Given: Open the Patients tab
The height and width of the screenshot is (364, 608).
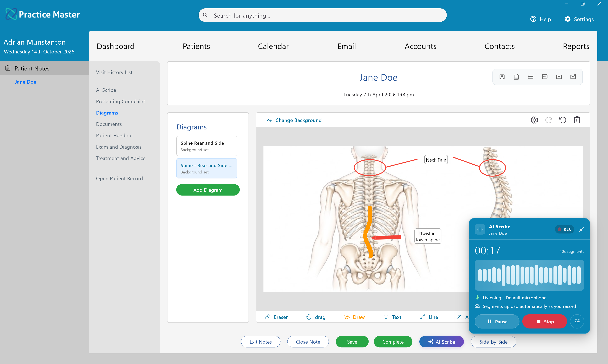Looking at the screenshot, I should (x=196, y=46).
